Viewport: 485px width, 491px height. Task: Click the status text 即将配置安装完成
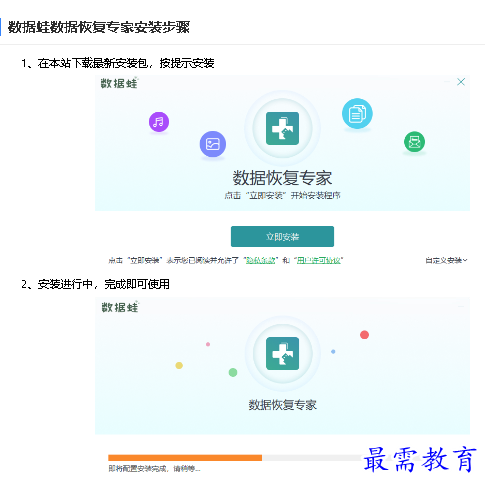pyautogui.click(x=137, y=469)
